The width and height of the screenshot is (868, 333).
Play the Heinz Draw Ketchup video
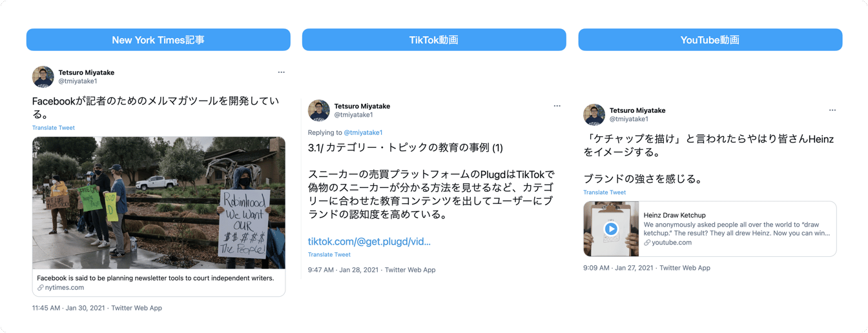tap(610, 229)
